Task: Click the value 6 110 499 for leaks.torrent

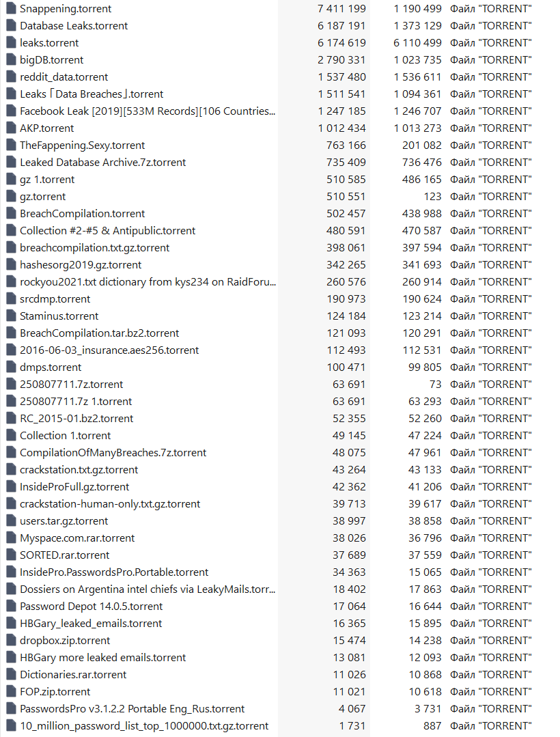Action: pyautogui.click(x=418, y=43)
